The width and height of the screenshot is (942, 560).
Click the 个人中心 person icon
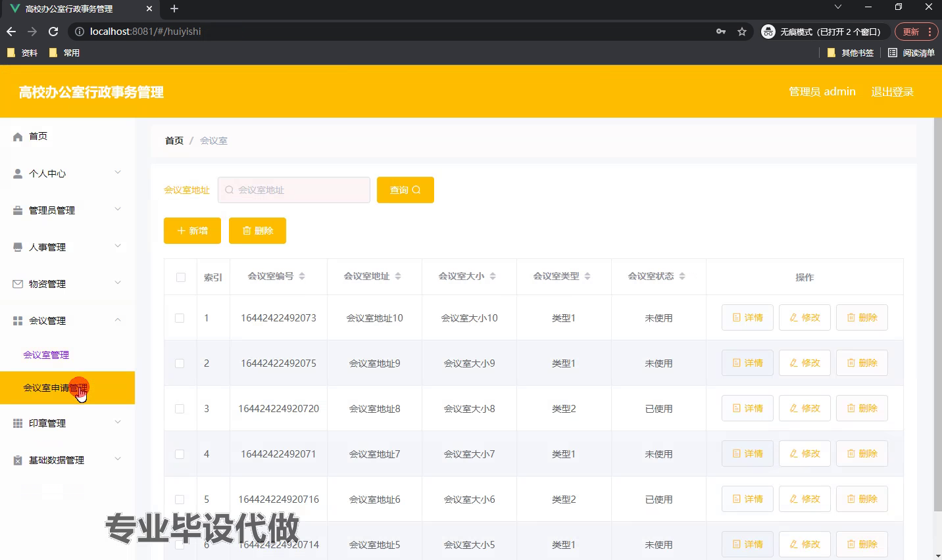coord(18,174)
